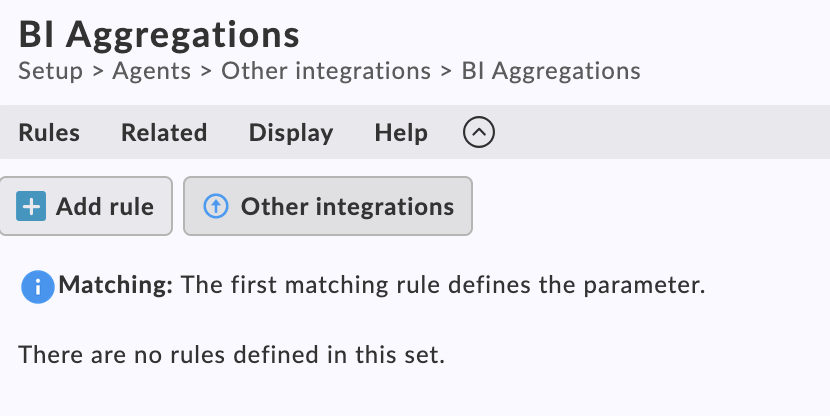This screenshot has width=830, height=416.
Task: Click the bold Matching: label
Action: coord(116,286)
